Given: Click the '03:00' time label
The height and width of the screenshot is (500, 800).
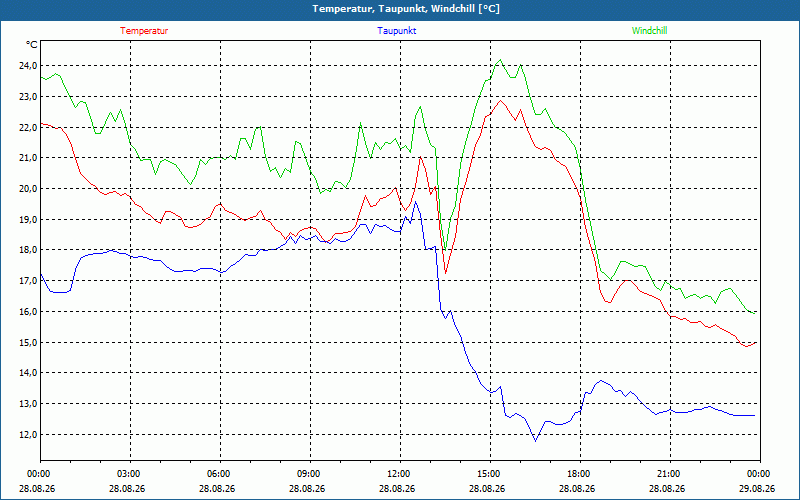Looking at the screenshot, I should click(x=128, y=474).
